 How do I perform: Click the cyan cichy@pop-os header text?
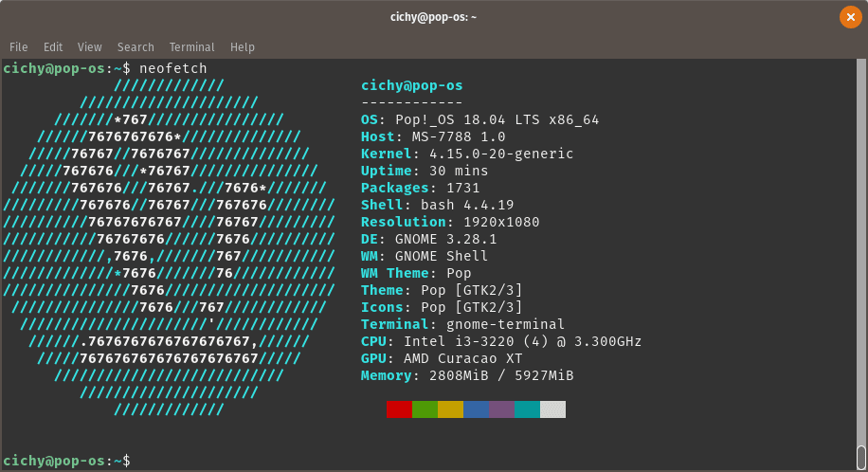pos(412,86)
